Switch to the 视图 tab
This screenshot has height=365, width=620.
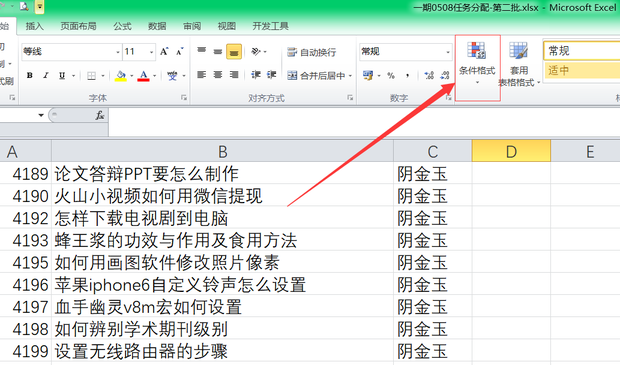227,26
